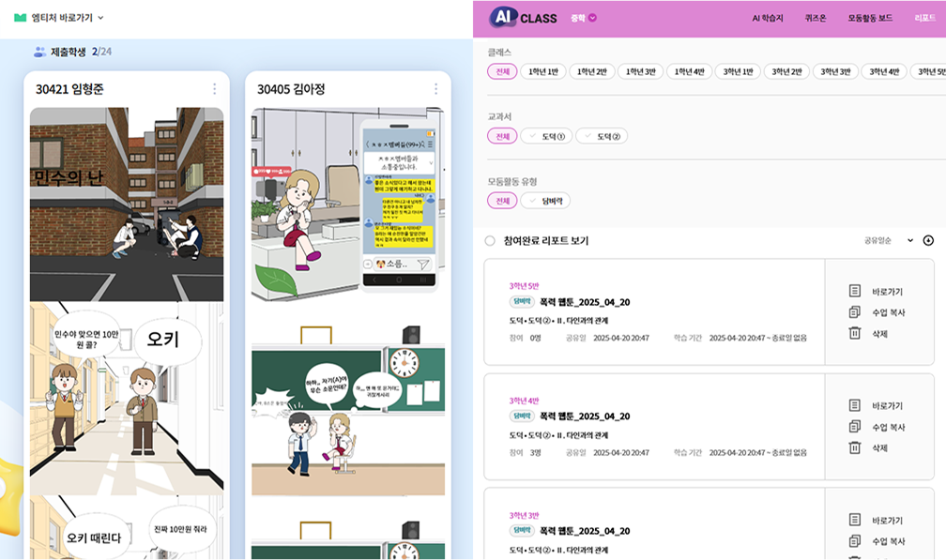
Task: Click the '참여 0명' text
Action: [x=525, y=339]
